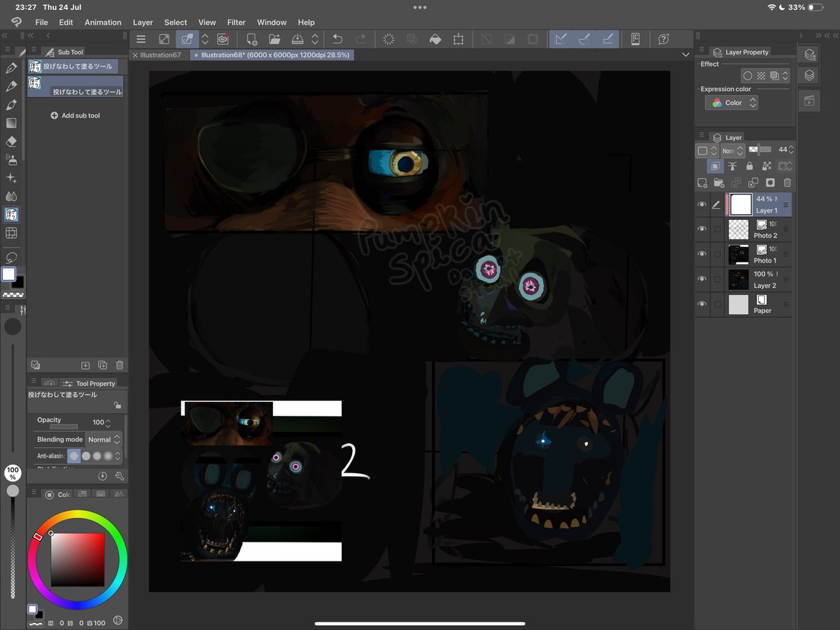Select the Pen tool in the tool palette
The width and height of the screenshot is (840, 630).
[x=11, y=69]
